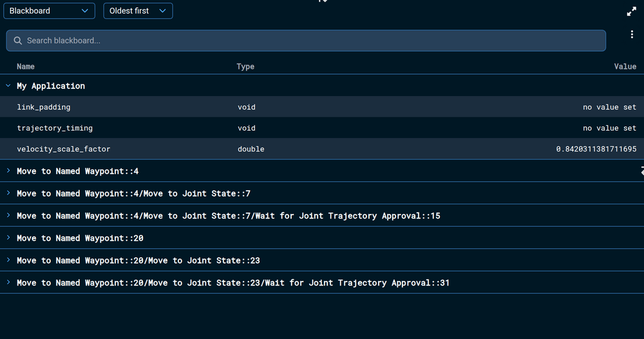This screenshot has width=644, height=339.
Task: Click the Value column header
Action: (625, 66)
